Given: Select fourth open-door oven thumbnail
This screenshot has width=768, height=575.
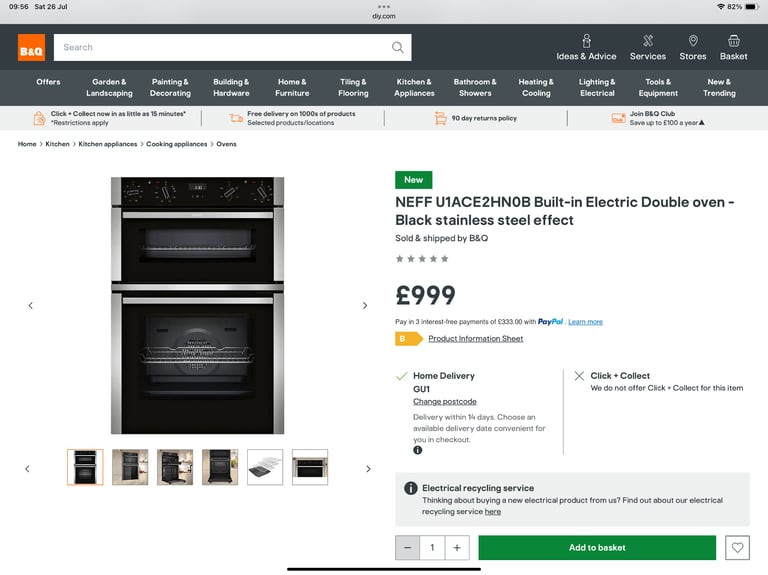Looking at the screenshot, I should (220, 467).
